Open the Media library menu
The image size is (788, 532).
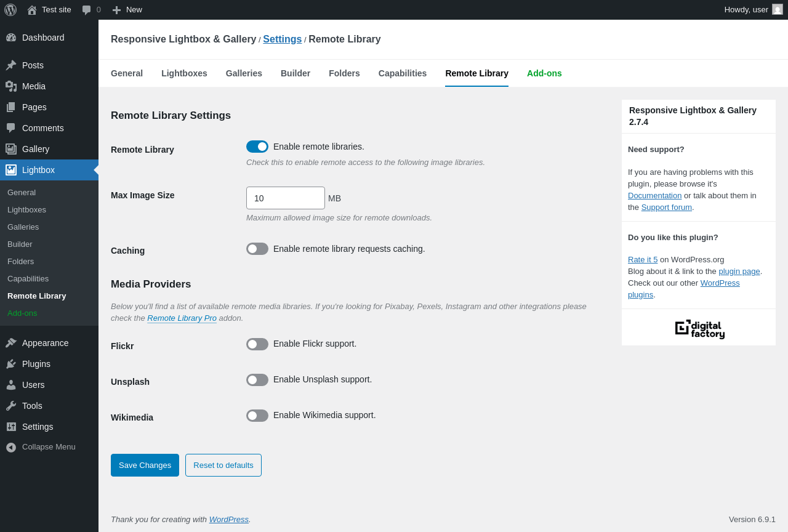[34, 86]
